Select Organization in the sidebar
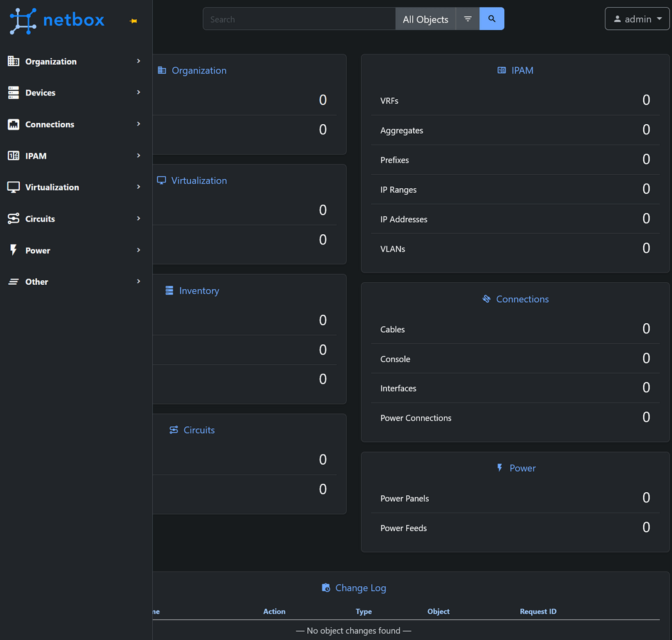This screenshot has width=672, height=640. (51, 61)
